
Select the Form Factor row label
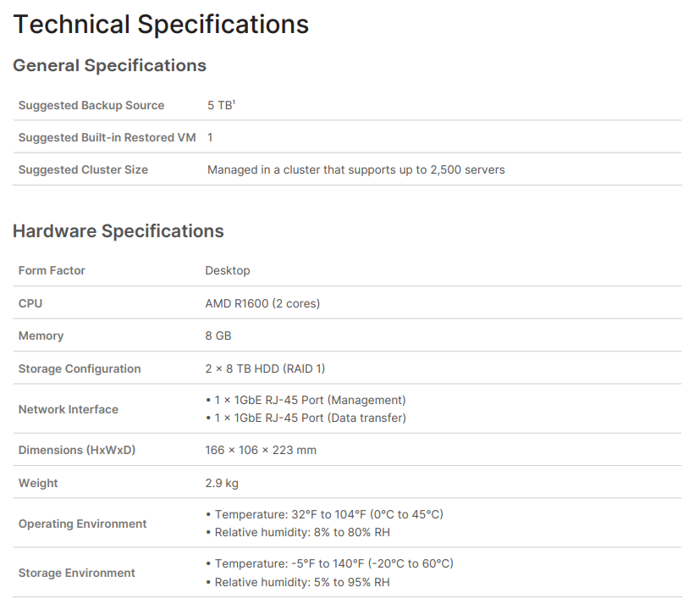52,270
